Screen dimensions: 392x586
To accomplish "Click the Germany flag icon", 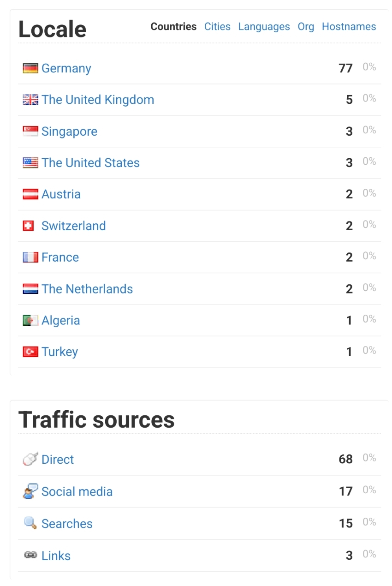I will click(30, 68).
